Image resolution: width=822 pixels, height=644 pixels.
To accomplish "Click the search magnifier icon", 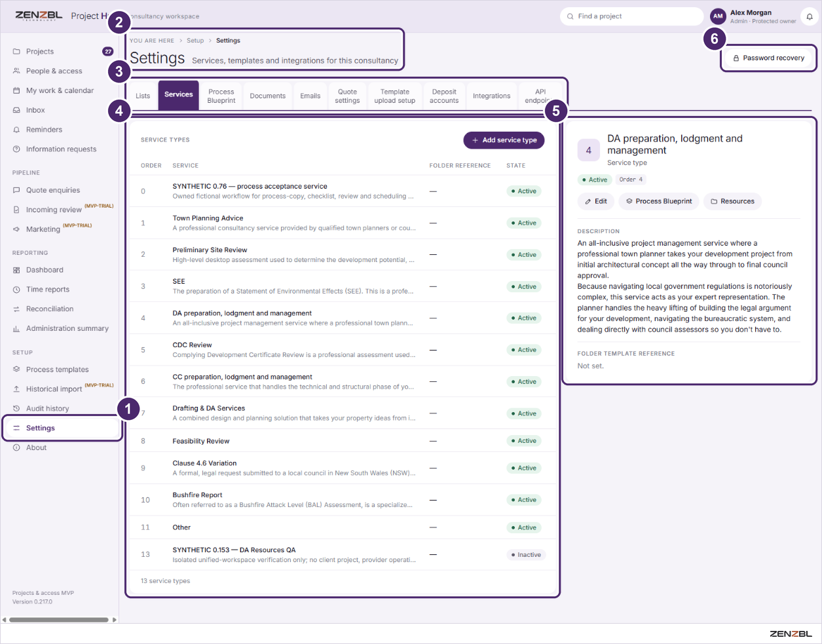I will [x=570, y=16].
